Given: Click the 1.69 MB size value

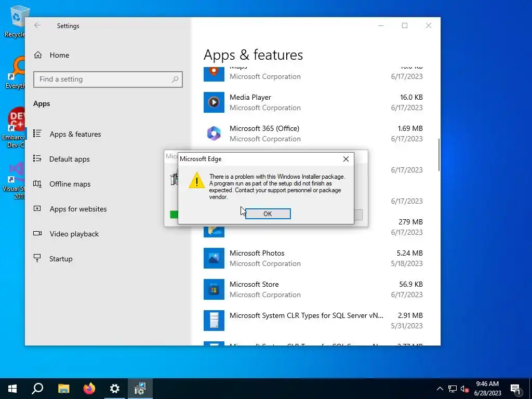Looking at the screenshot, I should (410, 129).
